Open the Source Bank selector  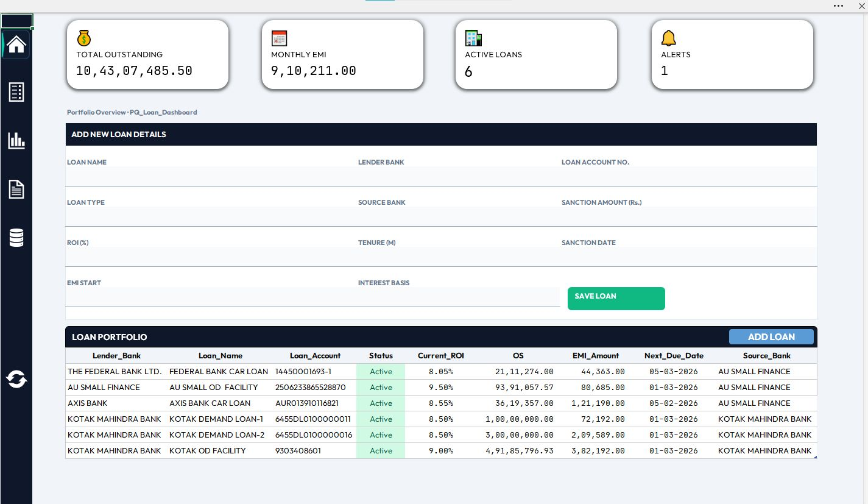tap(457, 216)
